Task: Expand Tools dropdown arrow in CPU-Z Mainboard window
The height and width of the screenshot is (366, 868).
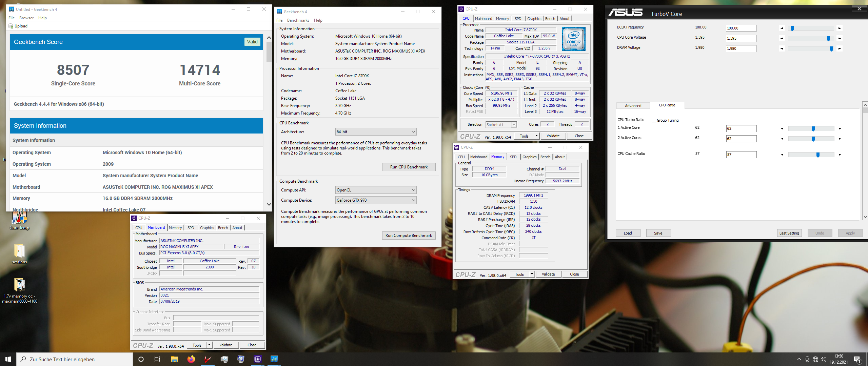Action: pos(209,345)
